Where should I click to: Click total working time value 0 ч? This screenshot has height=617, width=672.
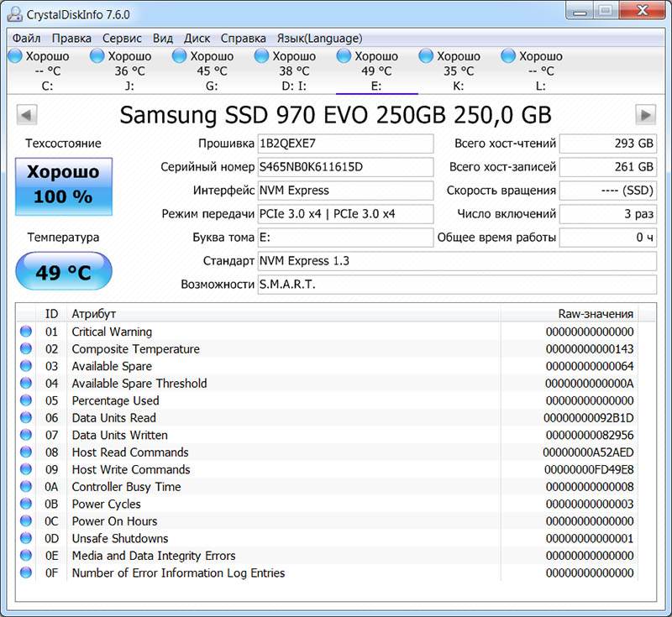607,238
